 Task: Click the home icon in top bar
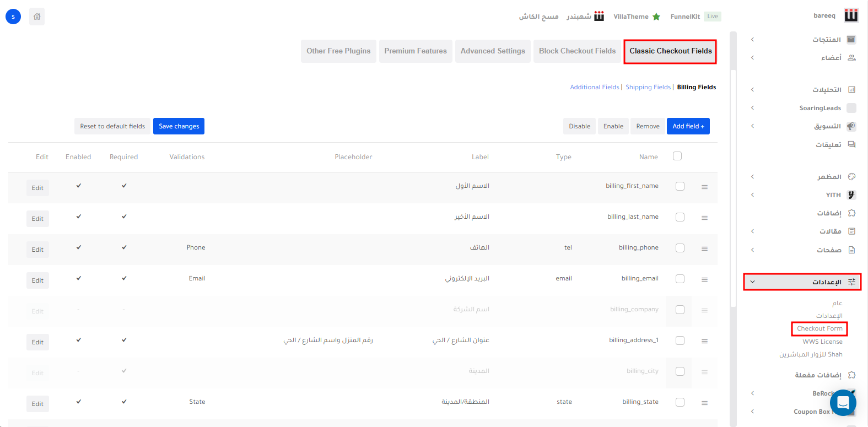point(37,17)
